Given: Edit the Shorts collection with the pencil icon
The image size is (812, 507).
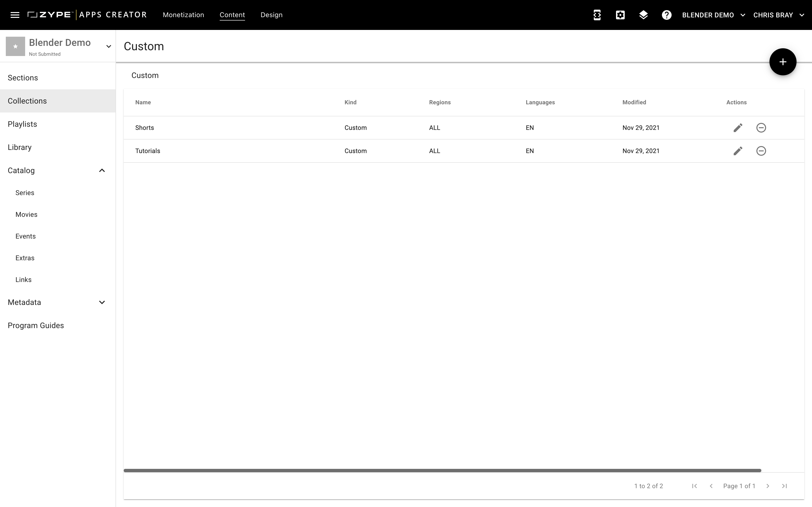Looking at the screenshot, I should 738,128.
